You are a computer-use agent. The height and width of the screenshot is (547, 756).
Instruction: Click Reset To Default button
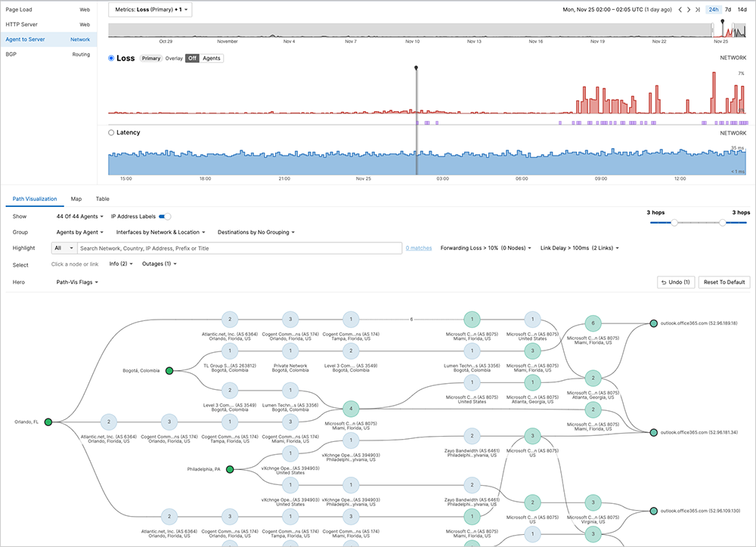pyautogui.click(x=724, y=282)
